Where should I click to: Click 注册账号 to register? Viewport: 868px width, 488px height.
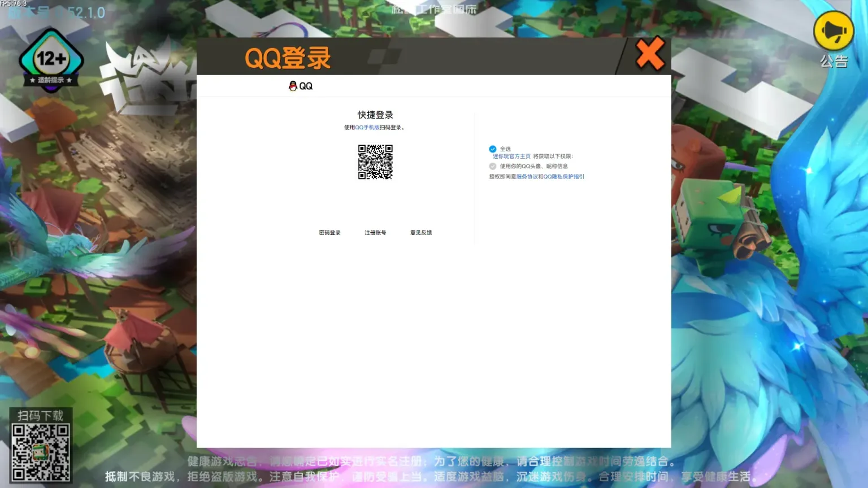[x=375, y=233]
